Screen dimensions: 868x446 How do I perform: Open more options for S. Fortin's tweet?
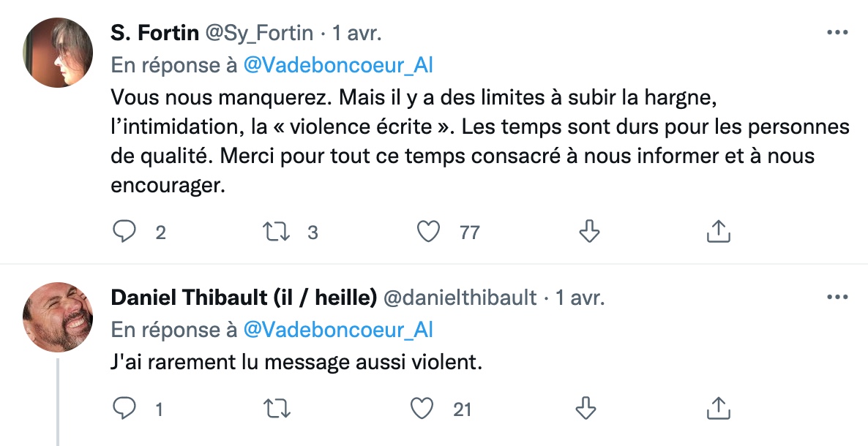tap(837, 33)
